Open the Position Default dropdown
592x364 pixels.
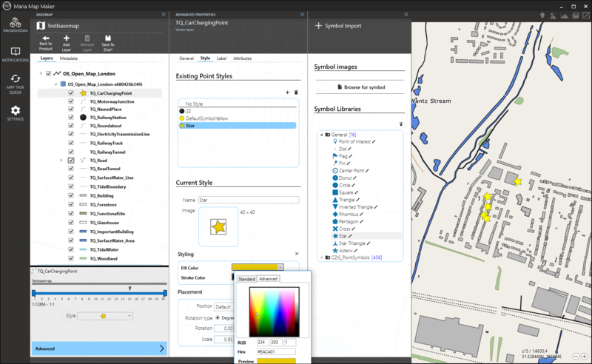pyautogui.click(x=224, y=306)
